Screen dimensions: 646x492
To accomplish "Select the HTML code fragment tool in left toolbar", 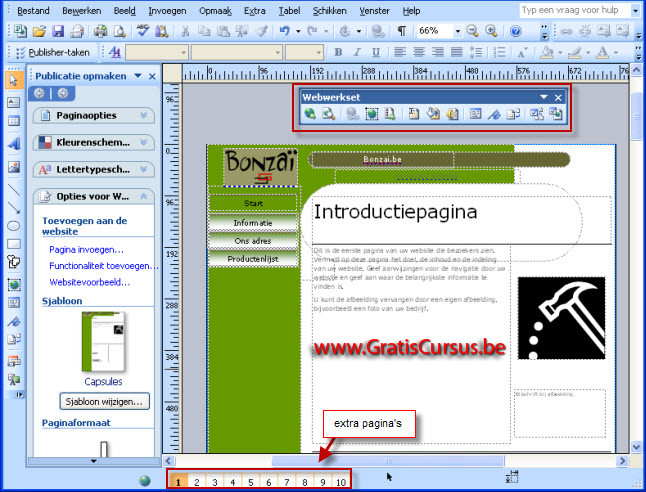I will (14, 321).
